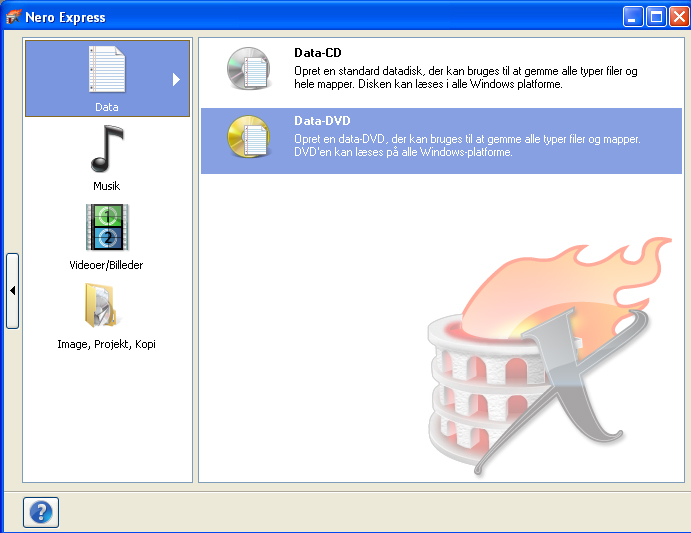691x533 pixels.
Task: Click the Data-DVD gold disc icon
Action: click(x=249, y=137)
